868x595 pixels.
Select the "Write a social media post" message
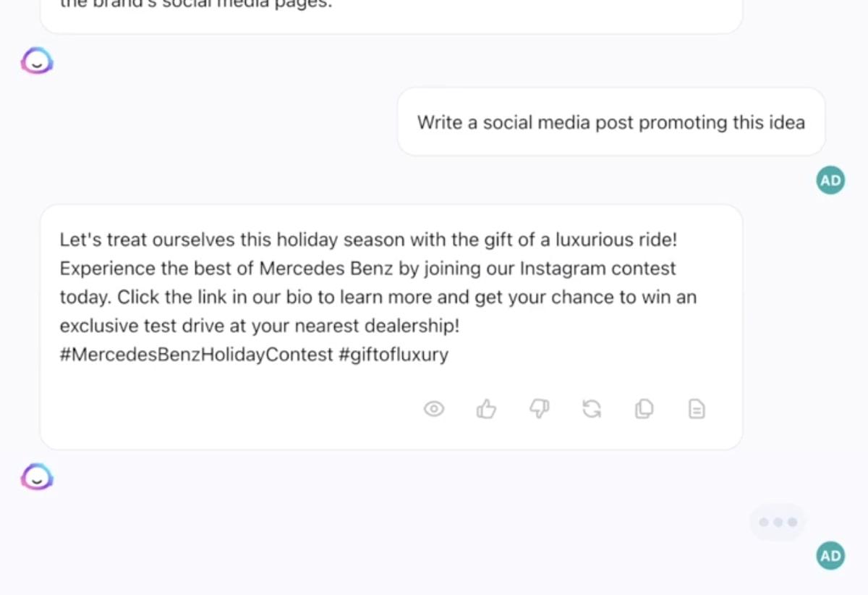(610, 122)
